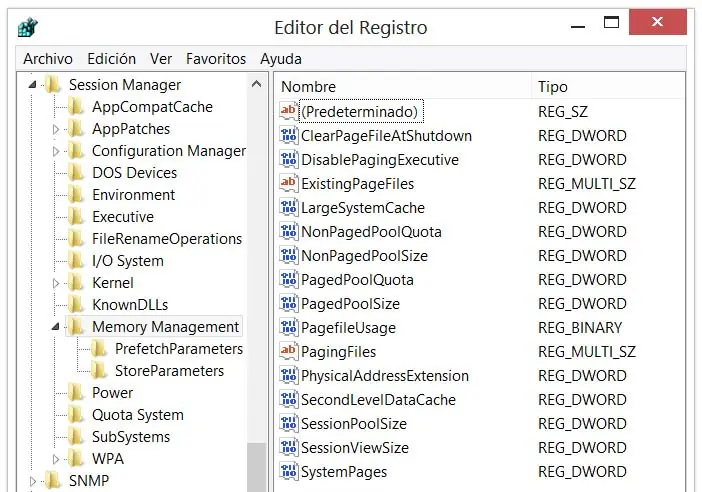Viewport: 702px width, 492px height.
Task: Select the Quota System key
Action: pyautogui.click(x=138, y=415)
